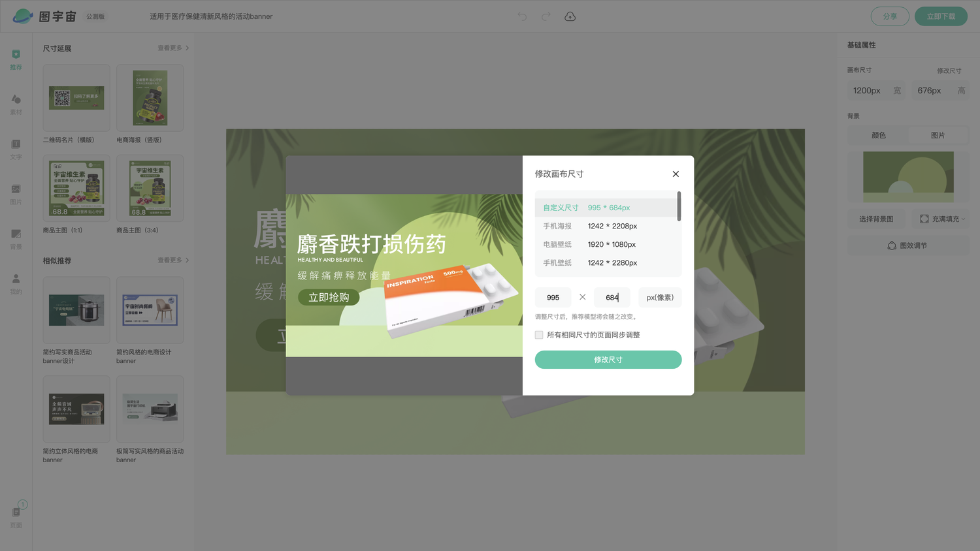Image resolution: width=980 pixels, height=551 pixels.
Task: Click the 修改尺寸 confirm button
Action: 608,360
